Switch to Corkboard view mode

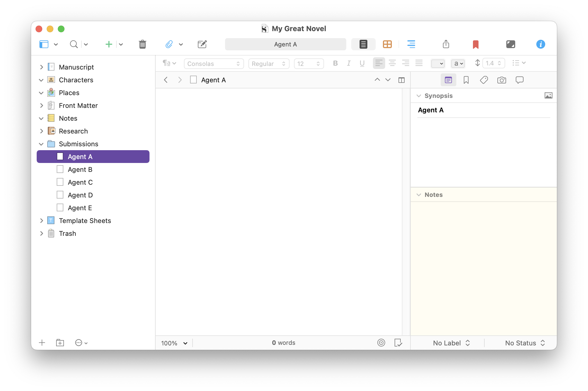(x=387, y=44)
